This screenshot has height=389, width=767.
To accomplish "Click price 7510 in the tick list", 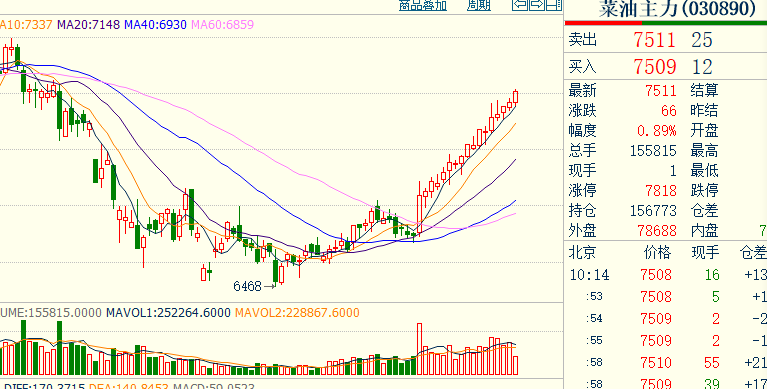I will 656,363.
